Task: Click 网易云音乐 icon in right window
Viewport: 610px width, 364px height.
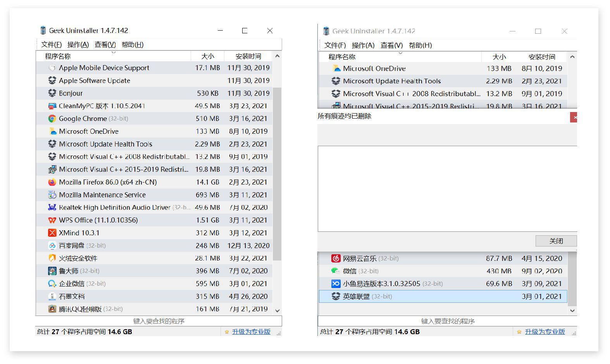Action: pyautogui.click(x=336, y=259)
